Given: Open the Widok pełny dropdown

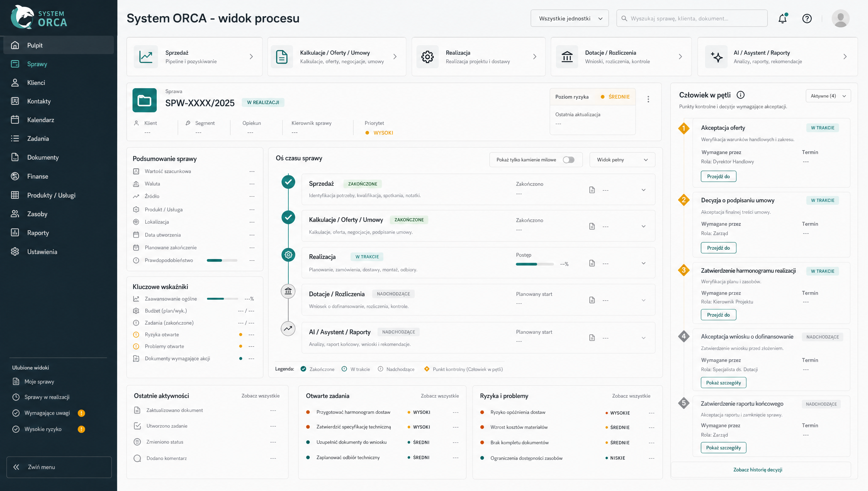Looking at the screenshot, I should [622, 160].
